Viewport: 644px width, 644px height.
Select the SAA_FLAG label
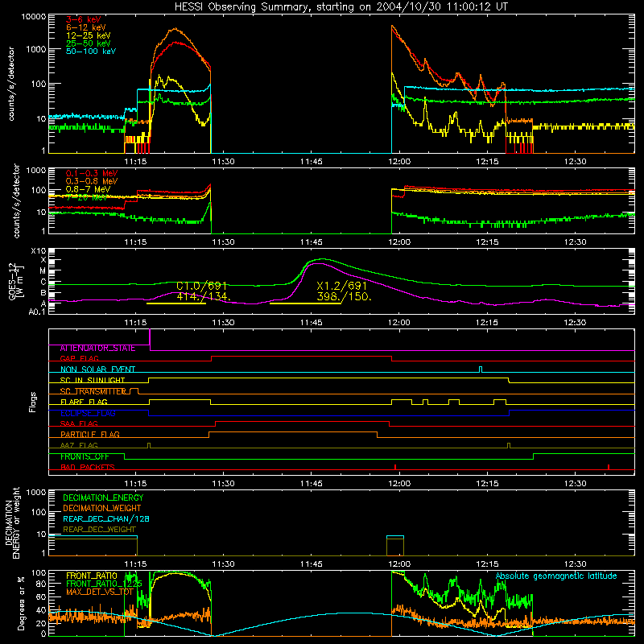tap(79, 424)
